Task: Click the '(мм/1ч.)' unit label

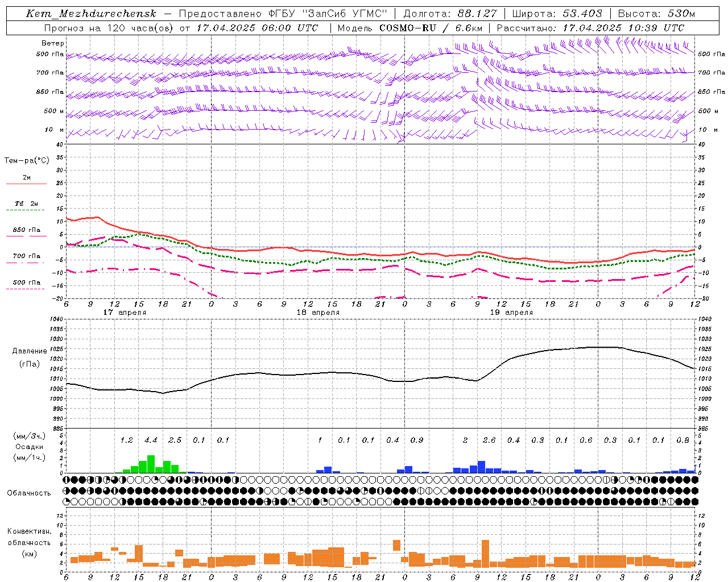Action: 30,458
